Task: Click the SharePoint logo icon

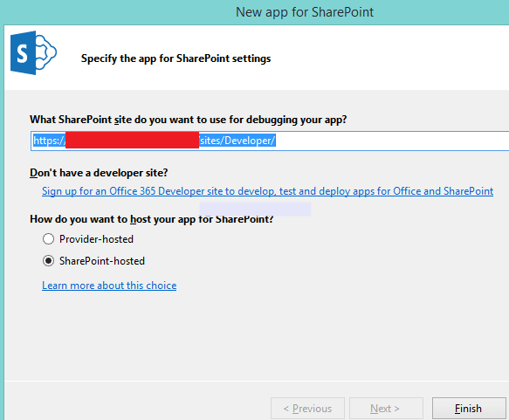Action: [x=33, y=53]
